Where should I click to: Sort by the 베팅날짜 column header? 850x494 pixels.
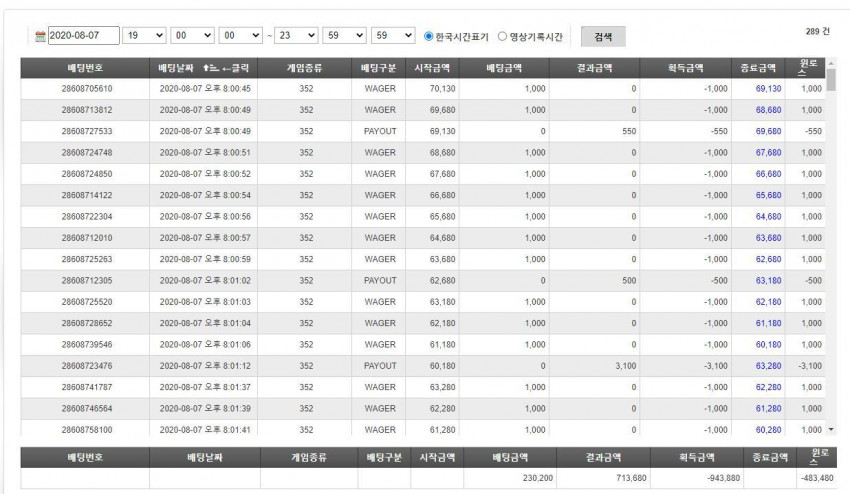(x=203, y=68)
